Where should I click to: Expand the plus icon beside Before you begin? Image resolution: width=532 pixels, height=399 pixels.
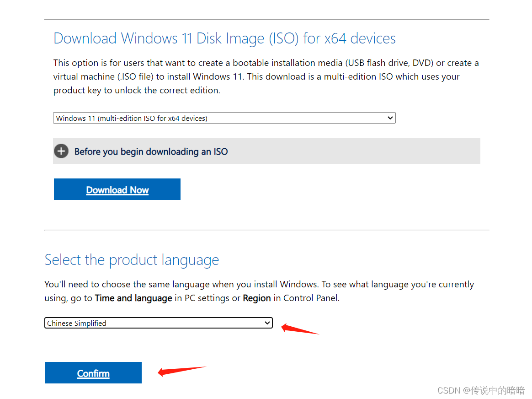[x=61, y=151]
